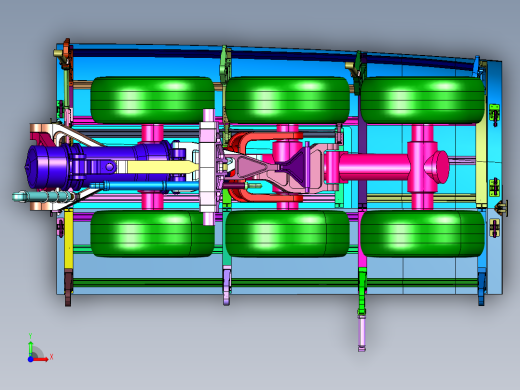Screen dimensions: 520x390
Task: Click the red X axis of the triad
Action: [41, 359]
